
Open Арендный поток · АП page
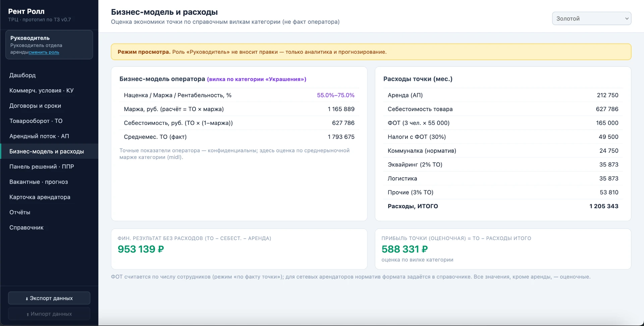pos(49,136)
